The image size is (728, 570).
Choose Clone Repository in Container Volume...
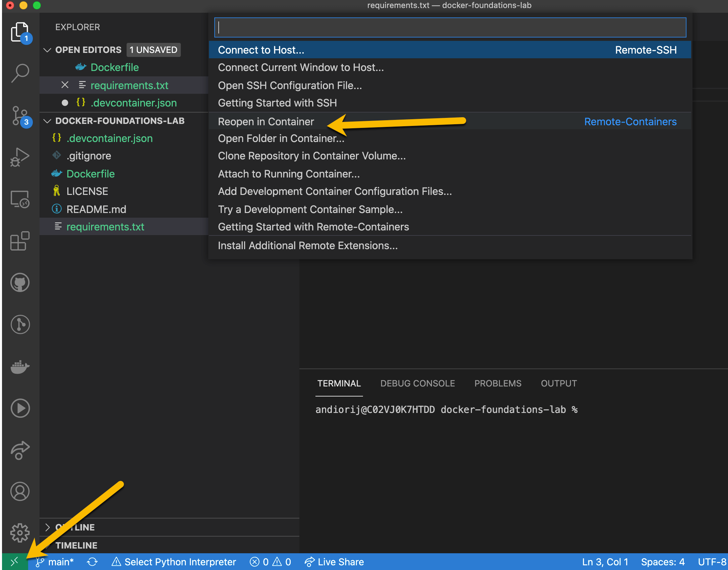pos(450,156)
